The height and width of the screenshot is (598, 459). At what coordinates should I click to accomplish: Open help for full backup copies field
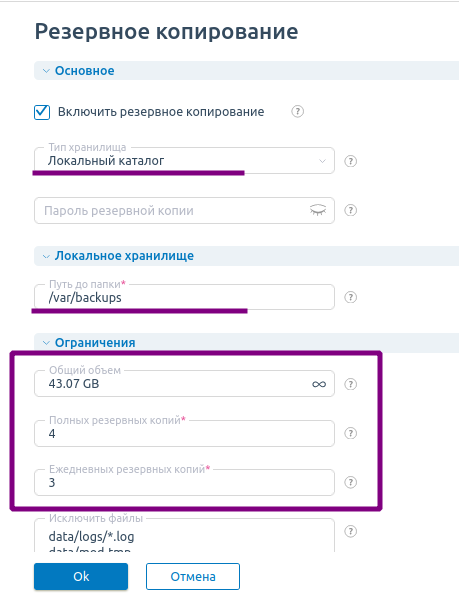pyautogui.click(x=350, y=434)
